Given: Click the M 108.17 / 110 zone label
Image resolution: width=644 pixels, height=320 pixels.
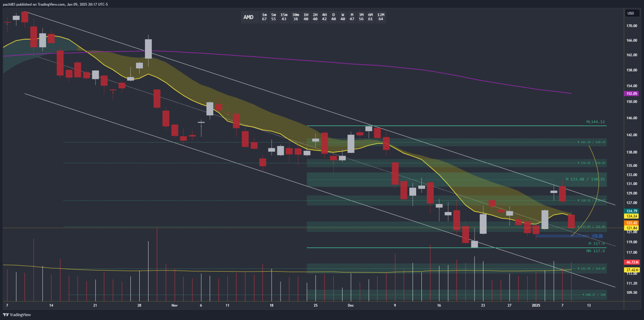Looking at the screenshot, I should 594,295.
